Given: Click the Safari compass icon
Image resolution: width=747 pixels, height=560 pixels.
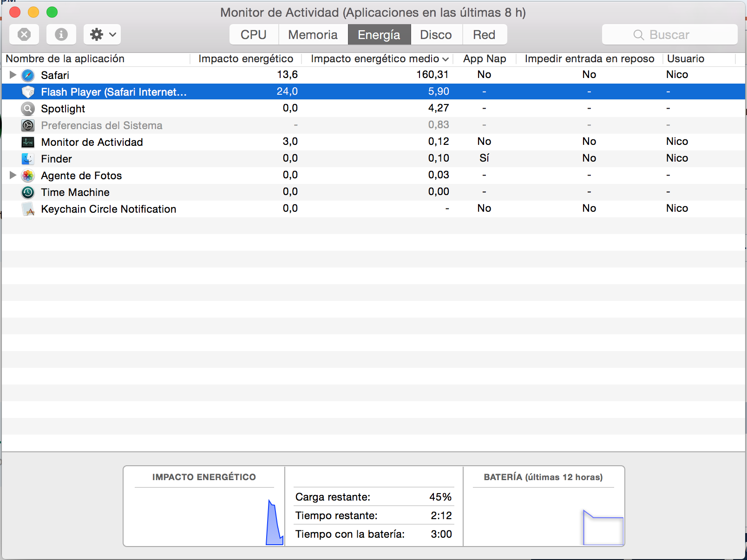Looking at the screenshot, I should click(x=28, y=75).
